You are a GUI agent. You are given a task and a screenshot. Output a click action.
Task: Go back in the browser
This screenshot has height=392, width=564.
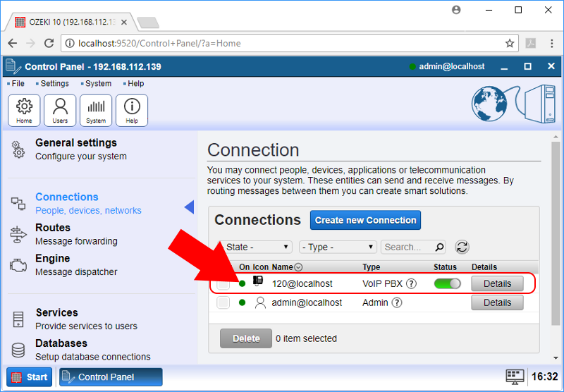coord(13,43)
